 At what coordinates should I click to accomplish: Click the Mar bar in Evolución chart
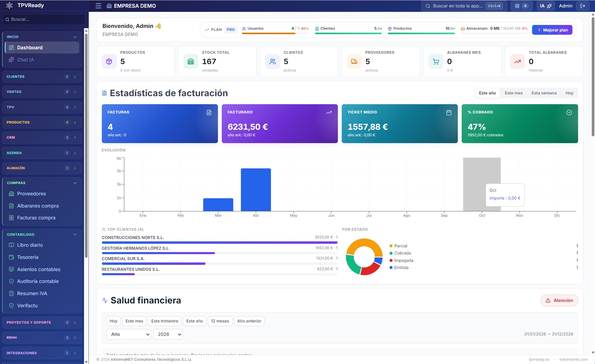[x=218, y=205]
